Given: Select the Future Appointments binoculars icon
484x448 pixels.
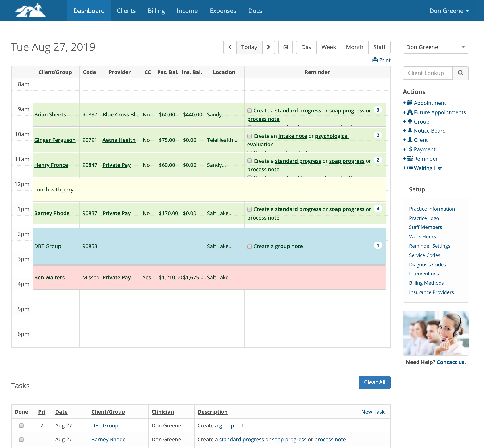Looking at the screenshot, I should pyautogui.click(x=410, y=112).
